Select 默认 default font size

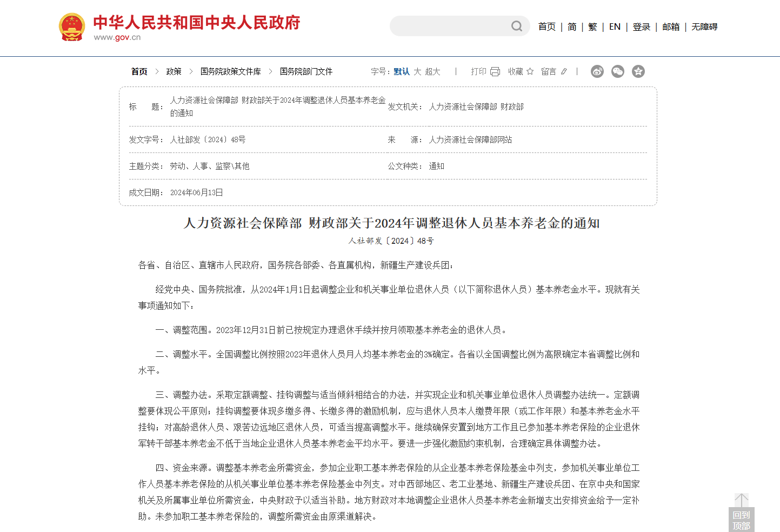coord(401,71)
